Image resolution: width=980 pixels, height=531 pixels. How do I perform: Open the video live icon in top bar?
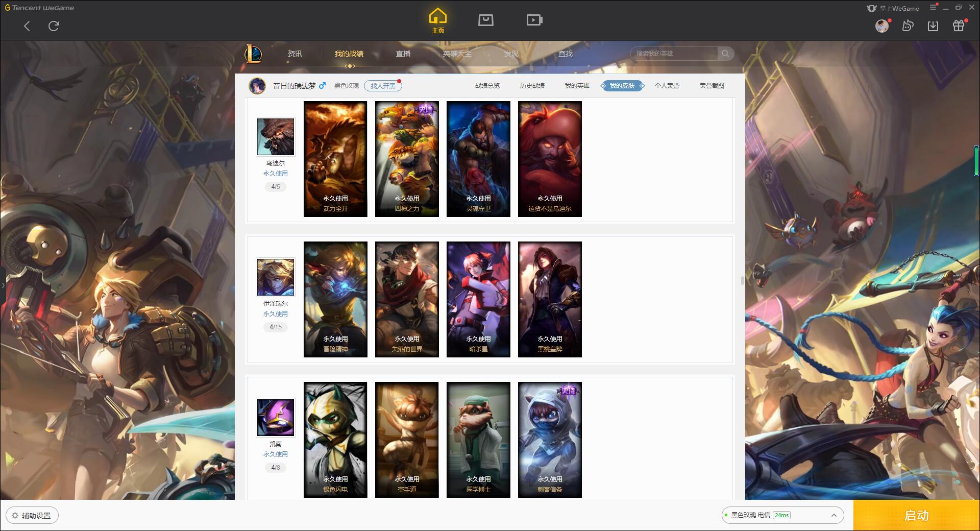coord(534,20)
